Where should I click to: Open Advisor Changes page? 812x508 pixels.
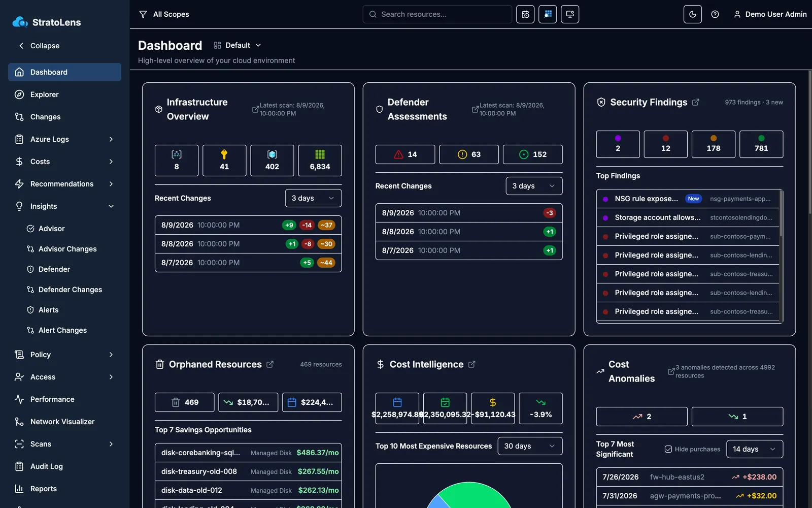point(71,249)
